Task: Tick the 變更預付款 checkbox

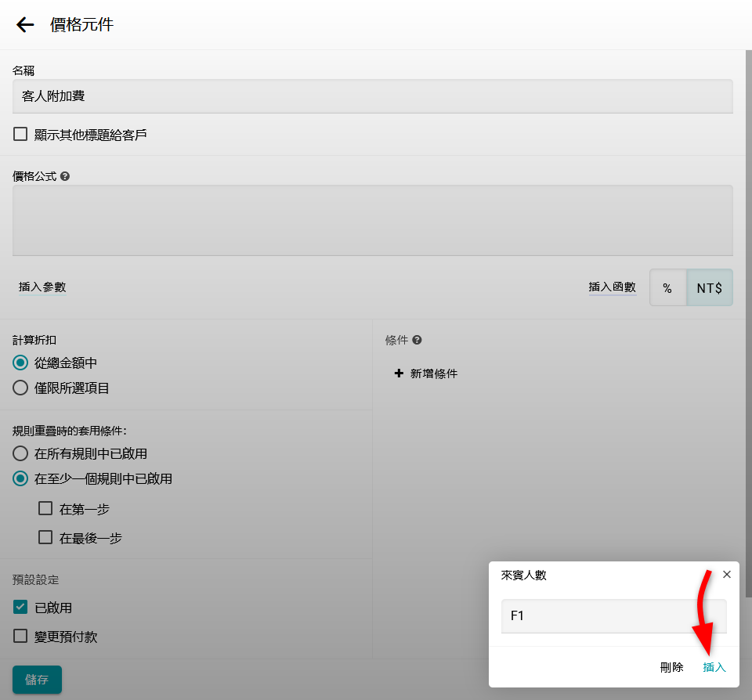Action: (x=20, y=637)
